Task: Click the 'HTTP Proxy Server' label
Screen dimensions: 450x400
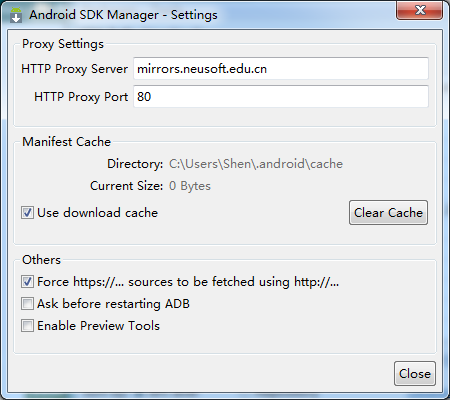Action: [x=74, y=69]
